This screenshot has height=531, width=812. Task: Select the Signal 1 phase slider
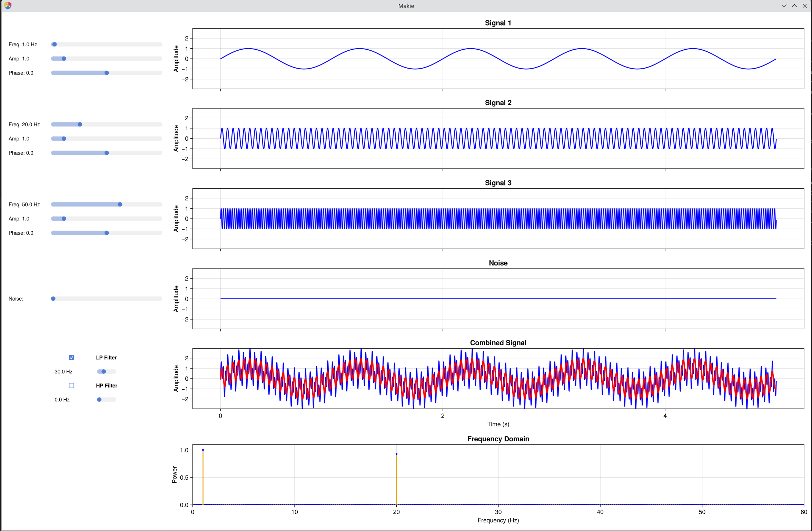click(107, 73)
